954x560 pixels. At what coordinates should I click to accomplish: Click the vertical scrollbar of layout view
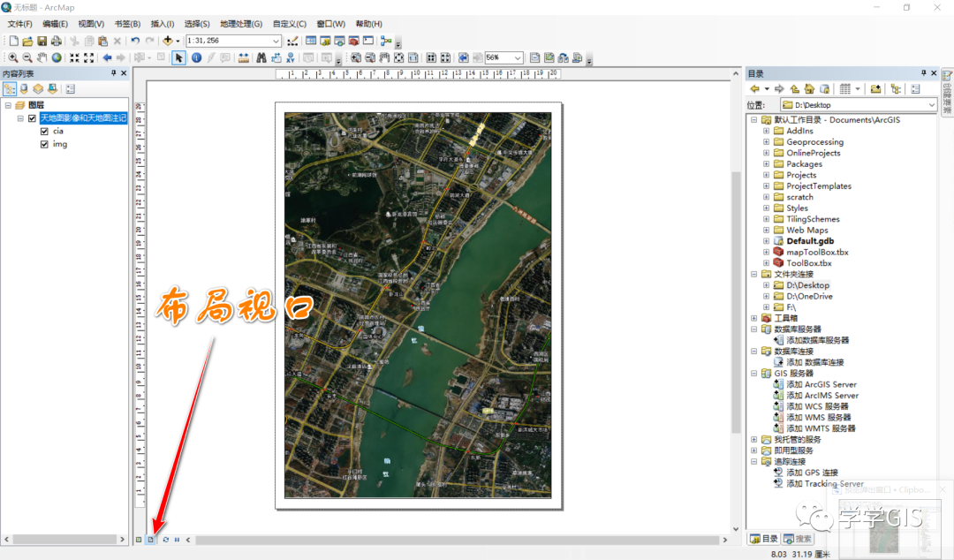pos(736,300)
